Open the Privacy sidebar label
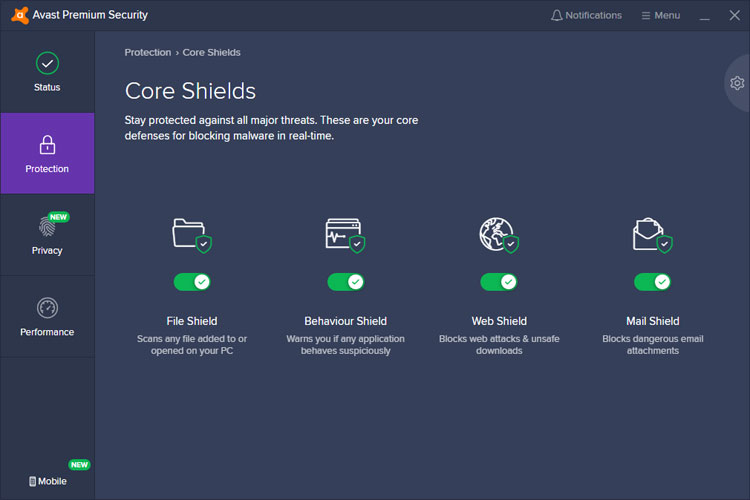Screen dimensions: 750x500 pos(47,251)
